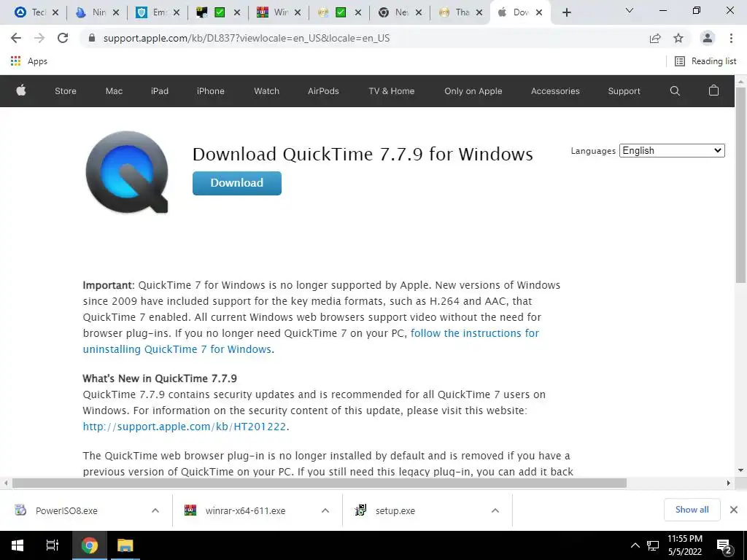
Task: Close the active Dow tab
Action: tap(539, 12)
